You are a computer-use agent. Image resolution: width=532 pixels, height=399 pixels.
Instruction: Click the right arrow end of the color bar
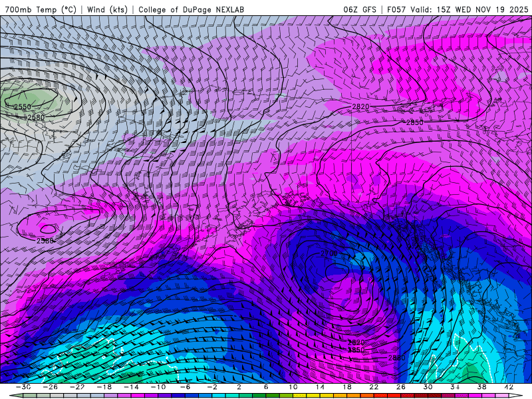click(x=516, y=396)
